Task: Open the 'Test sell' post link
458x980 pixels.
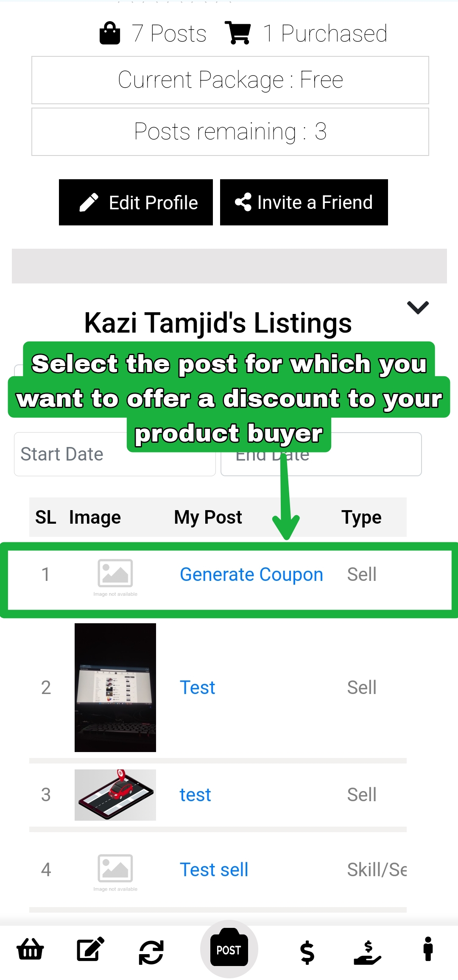Action: 214,869
